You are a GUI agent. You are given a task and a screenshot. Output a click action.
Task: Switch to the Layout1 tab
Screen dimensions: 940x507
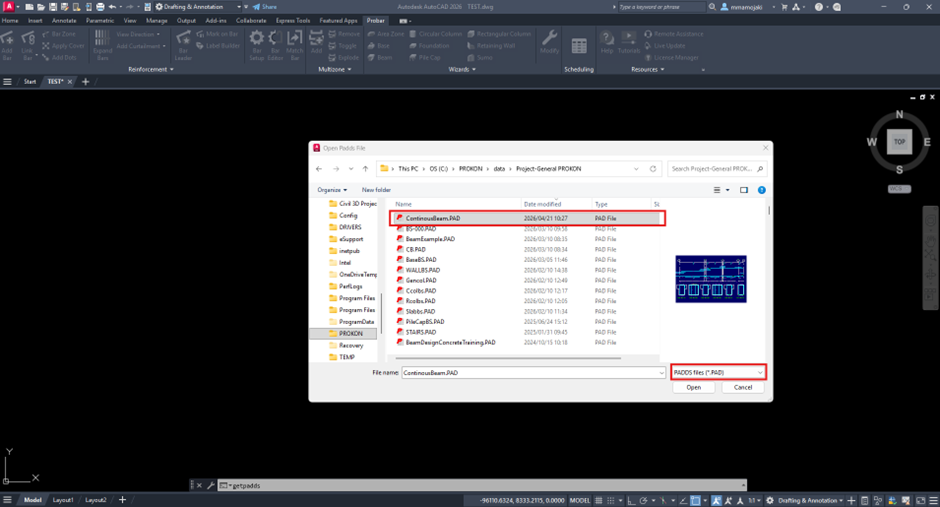tap(63, 500)
